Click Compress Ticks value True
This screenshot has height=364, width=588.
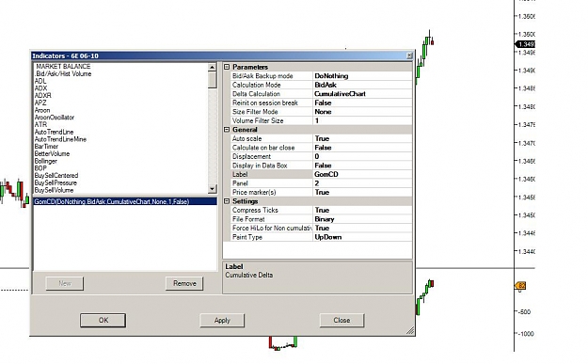pos(362,211)
